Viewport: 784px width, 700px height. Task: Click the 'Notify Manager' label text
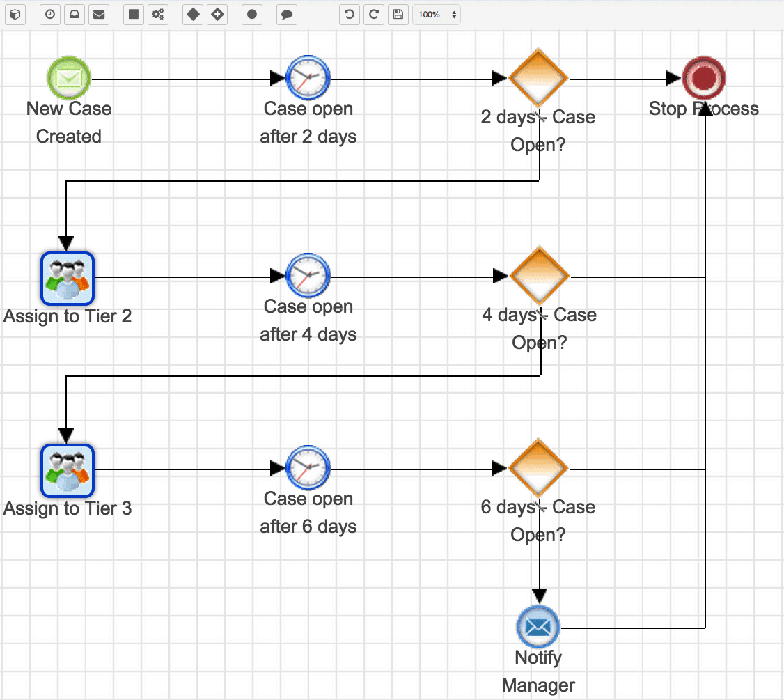click(538, 671)
